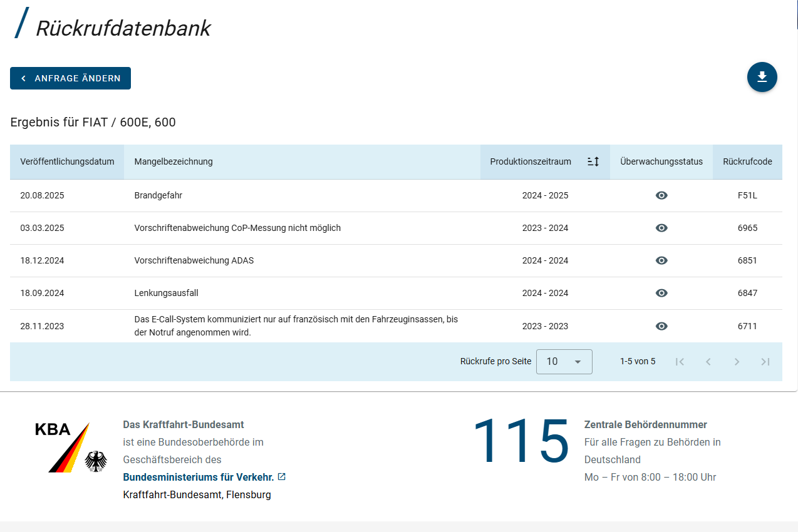
Task: Click the Rückrufcode column header
Action: tap(747, 161)
